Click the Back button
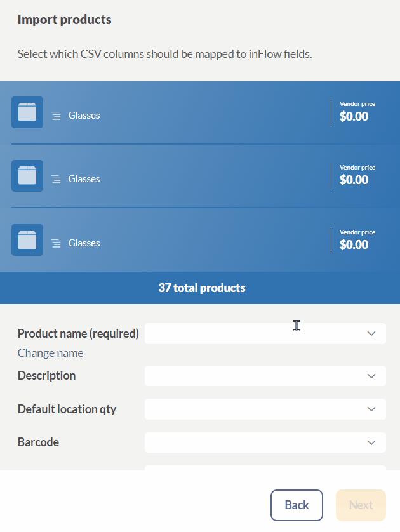This screenshot has width=400, height=532. point(297,505)
